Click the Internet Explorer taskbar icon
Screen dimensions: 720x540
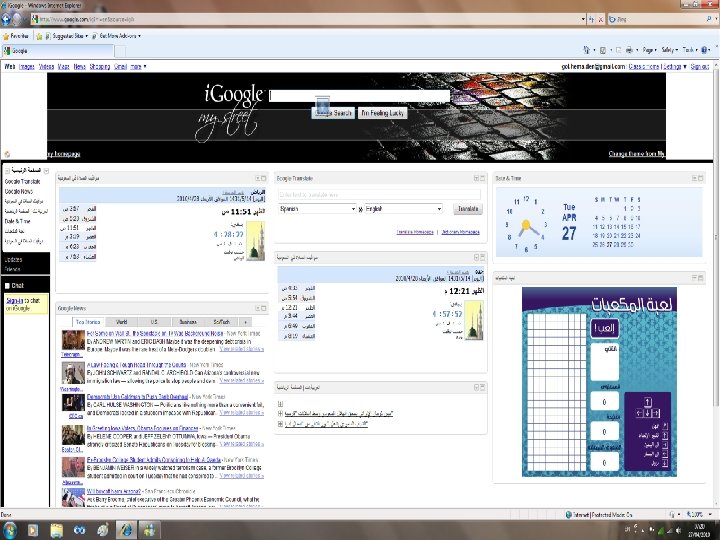coord(126,530)
